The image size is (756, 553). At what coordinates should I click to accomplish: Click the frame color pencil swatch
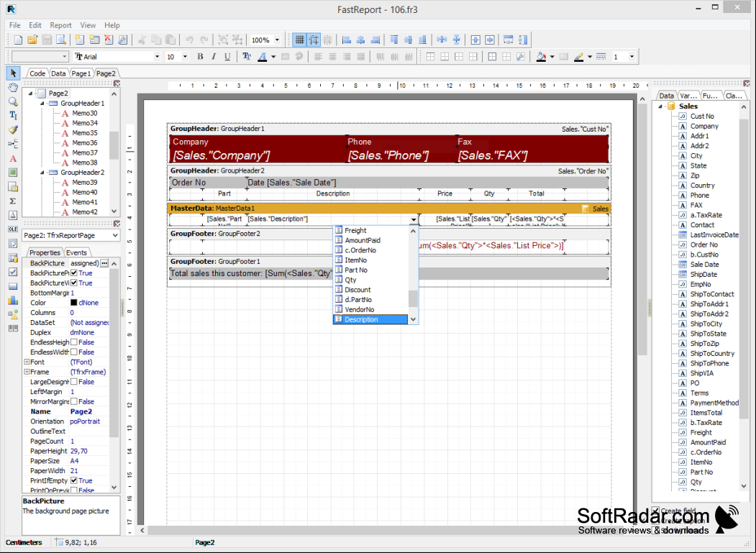tap(579, 57)
